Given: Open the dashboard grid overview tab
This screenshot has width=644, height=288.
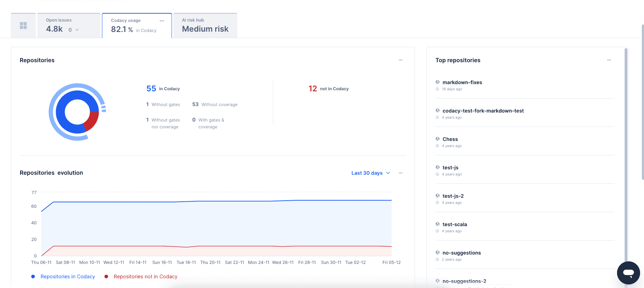Looking at the screenshot, I should (x=23, y=26).
